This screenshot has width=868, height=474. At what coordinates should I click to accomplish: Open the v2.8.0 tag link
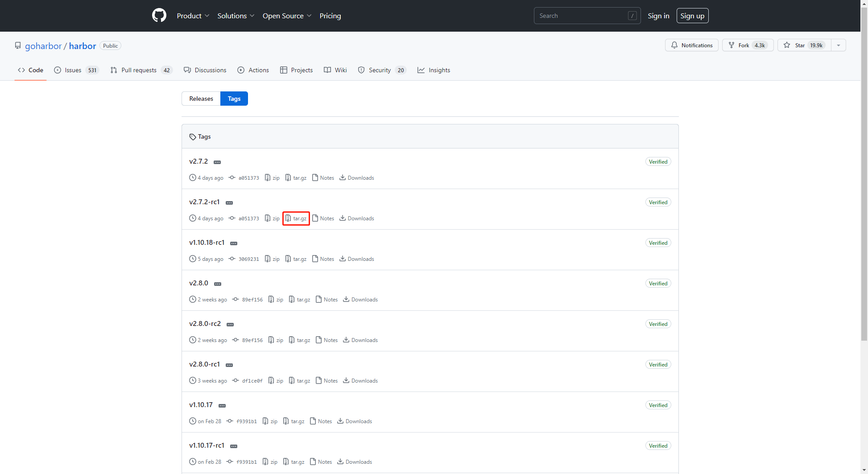tap(198, 283)
